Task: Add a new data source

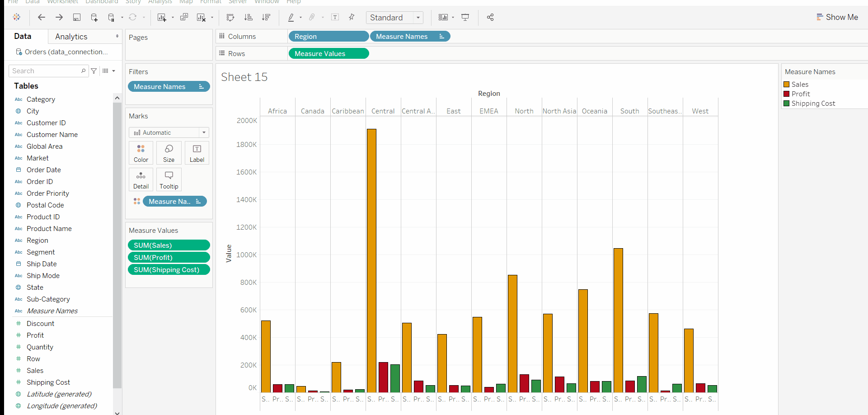Action: [x=94, y=17]
